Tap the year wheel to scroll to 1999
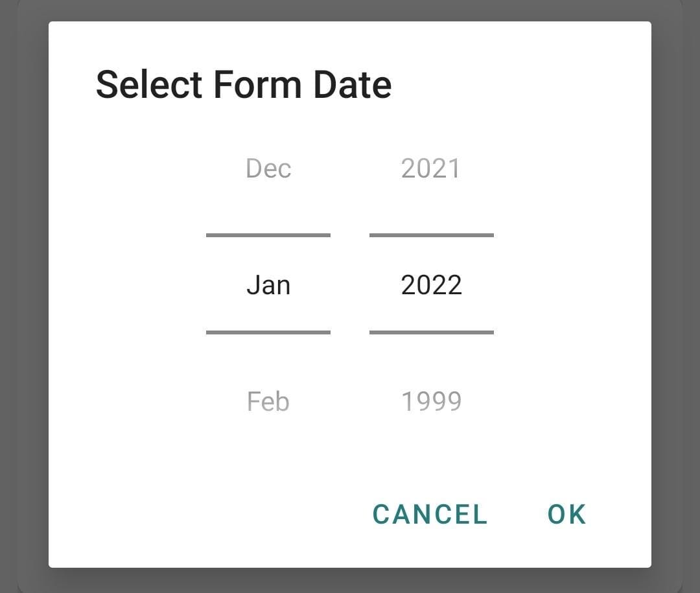700x593 pixels. click(430, 401)
